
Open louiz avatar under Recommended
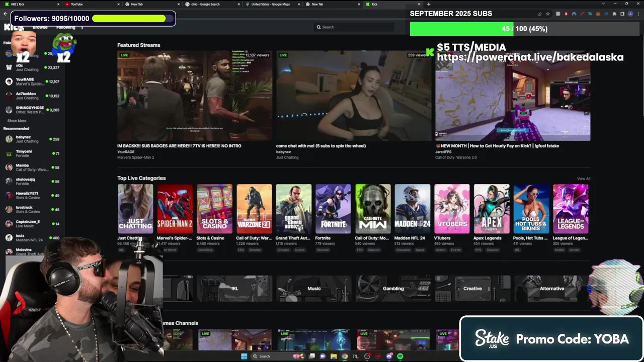9,238
